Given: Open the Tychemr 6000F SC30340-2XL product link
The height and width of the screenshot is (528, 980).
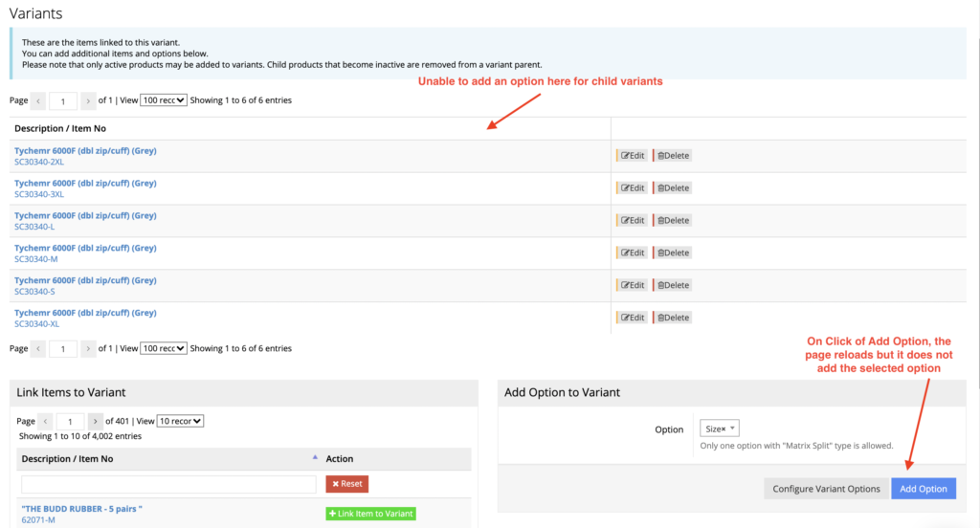Looking at the screenshot, I should 85,151.
